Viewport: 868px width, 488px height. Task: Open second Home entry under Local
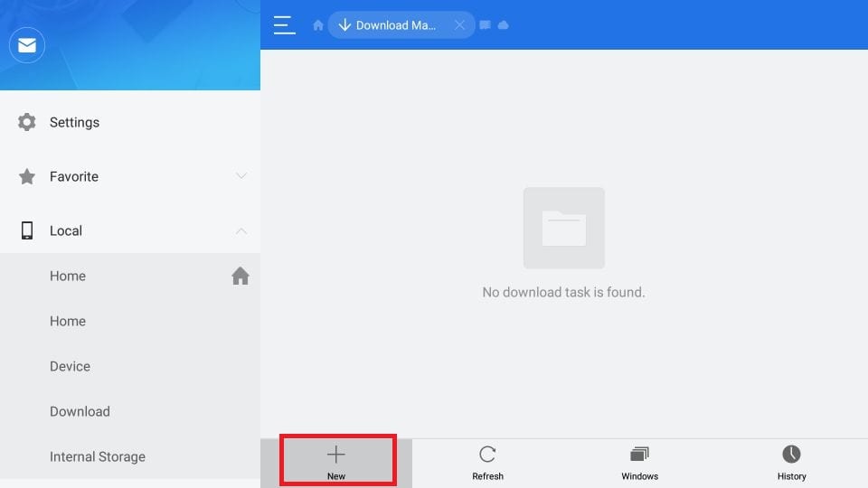(x=130, y=322)
